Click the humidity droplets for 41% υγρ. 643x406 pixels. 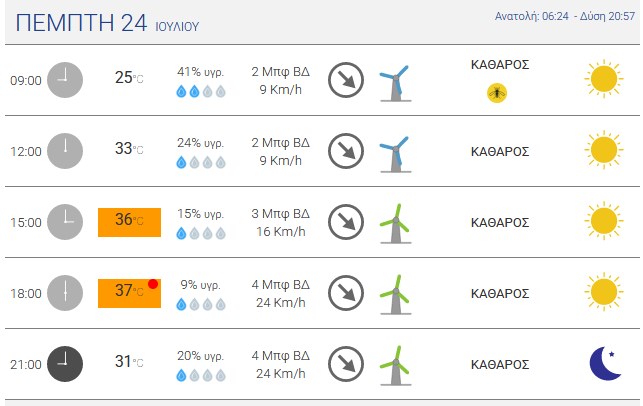[x=201, y=91]
